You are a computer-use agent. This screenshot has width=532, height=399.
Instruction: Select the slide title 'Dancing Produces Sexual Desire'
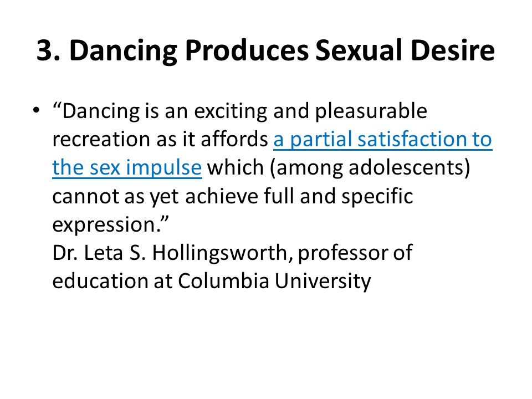pyautogui.click(x=282, y=50)
